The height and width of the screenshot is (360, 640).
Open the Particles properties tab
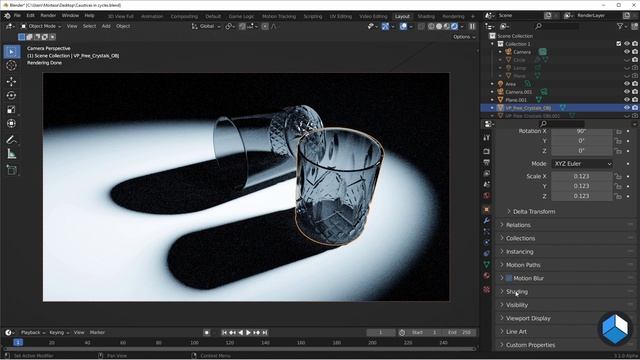487,231
